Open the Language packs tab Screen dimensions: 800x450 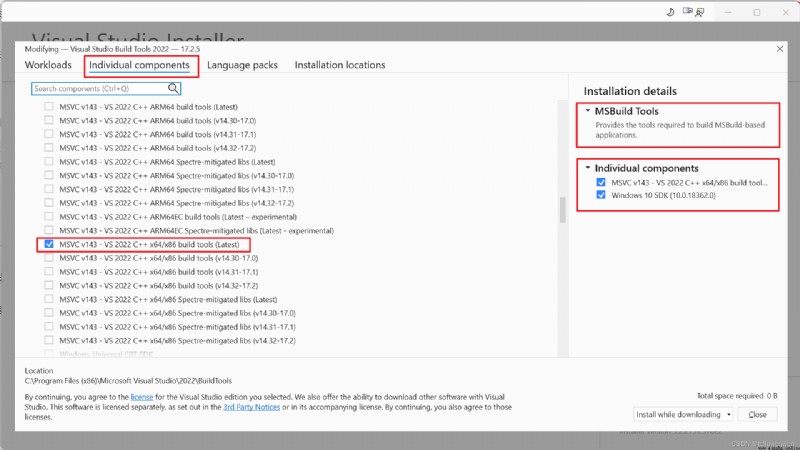(x=242, y=65)
